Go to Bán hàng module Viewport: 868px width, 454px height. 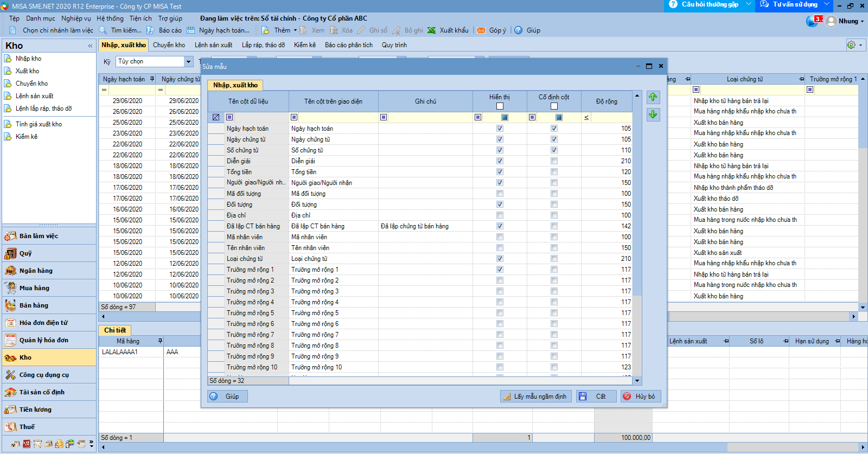(x=49, y=305)
